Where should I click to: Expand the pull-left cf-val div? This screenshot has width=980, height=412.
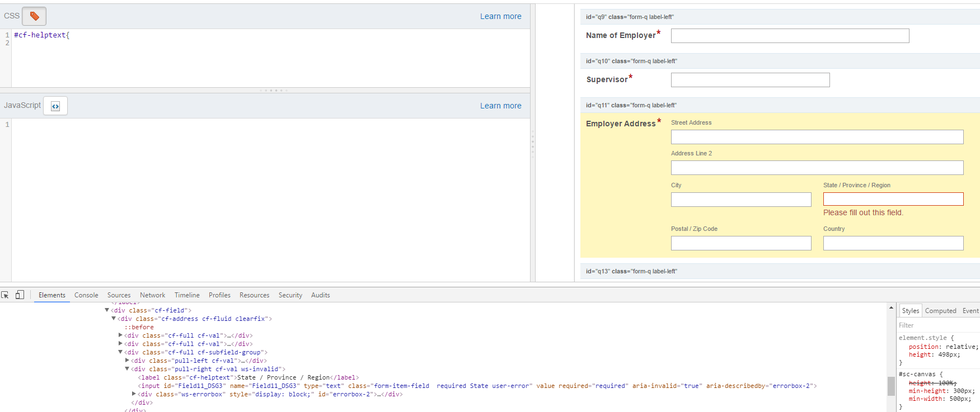pyautogui.click(x=127, y=360)
